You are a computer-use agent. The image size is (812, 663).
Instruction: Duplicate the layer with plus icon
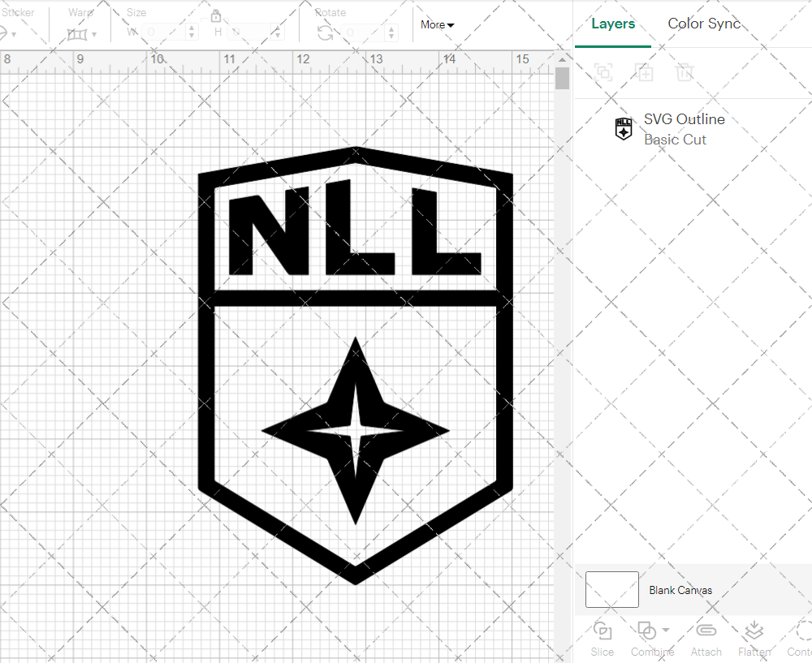coord(644,73)
